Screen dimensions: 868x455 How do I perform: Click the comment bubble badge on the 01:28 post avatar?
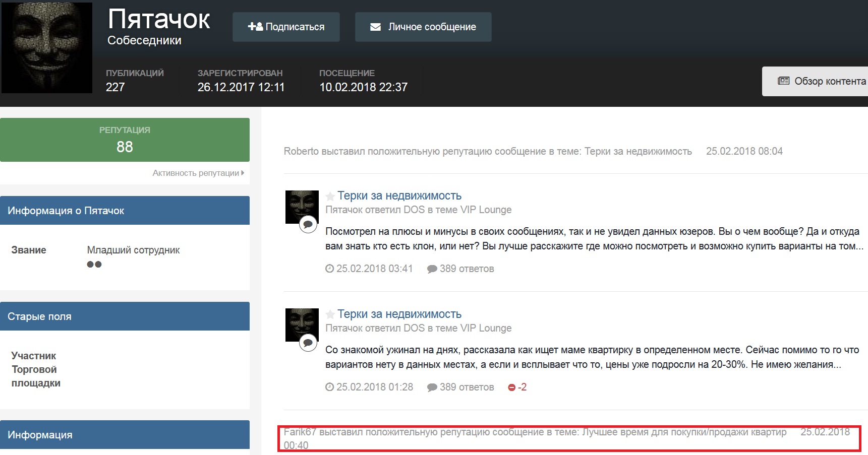(308, 343)
